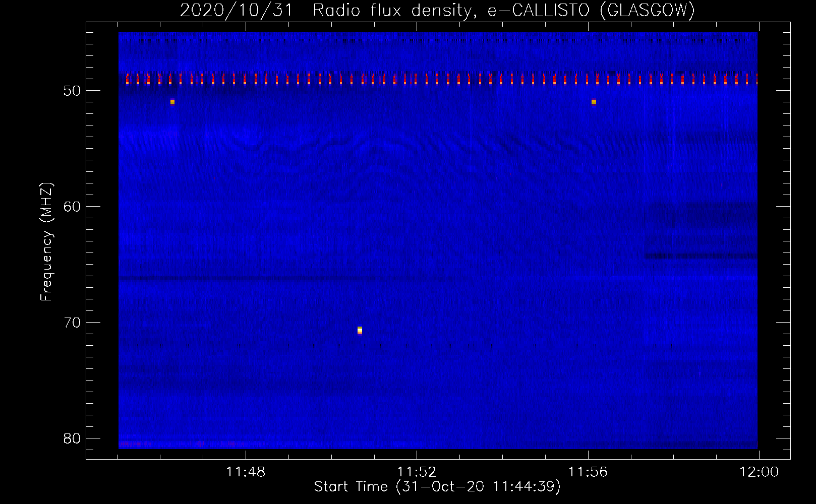Screen dimensions: 816x504
Task: Click the bright burst spot near 70 MHz
Action: 360,330
